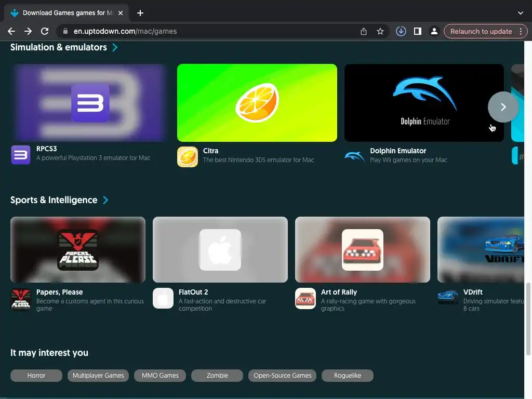Image resolution: width=532 pixels, height=399 pixels.
Task: Bookmark this page with the star icon
Action: (x=380, y=31)
